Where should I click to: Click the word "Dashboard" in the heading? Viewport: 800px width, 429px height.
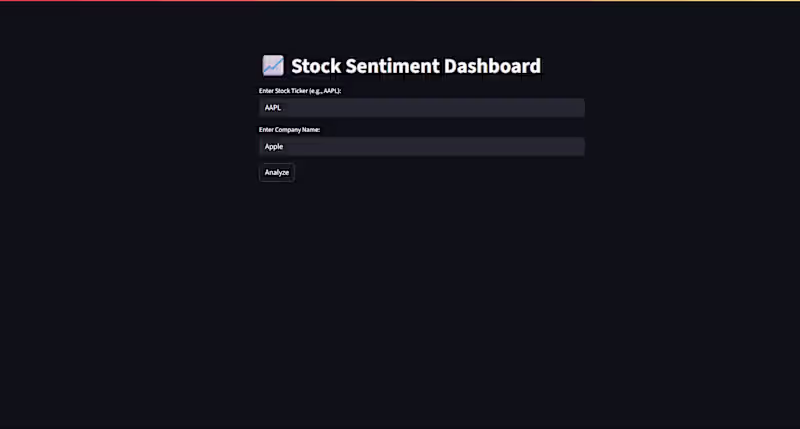tap(493, 66)
